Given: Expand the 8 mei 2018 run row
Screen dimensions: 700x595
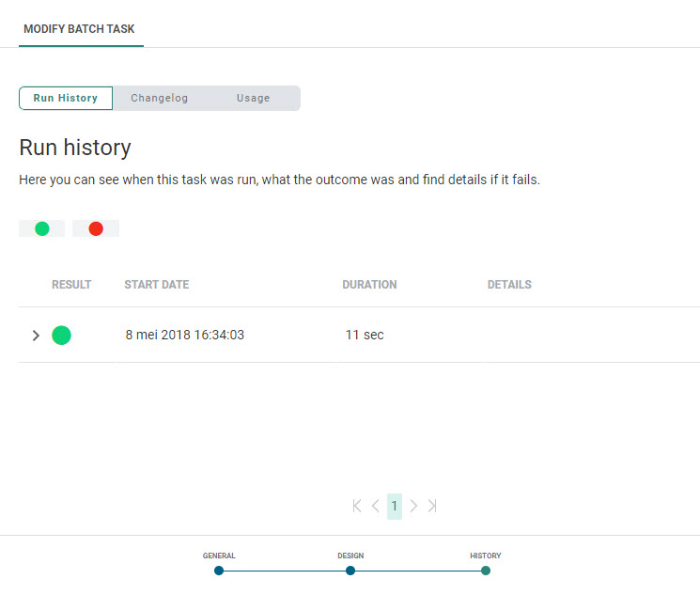Looking at the screenshot, I should point(36,336).
